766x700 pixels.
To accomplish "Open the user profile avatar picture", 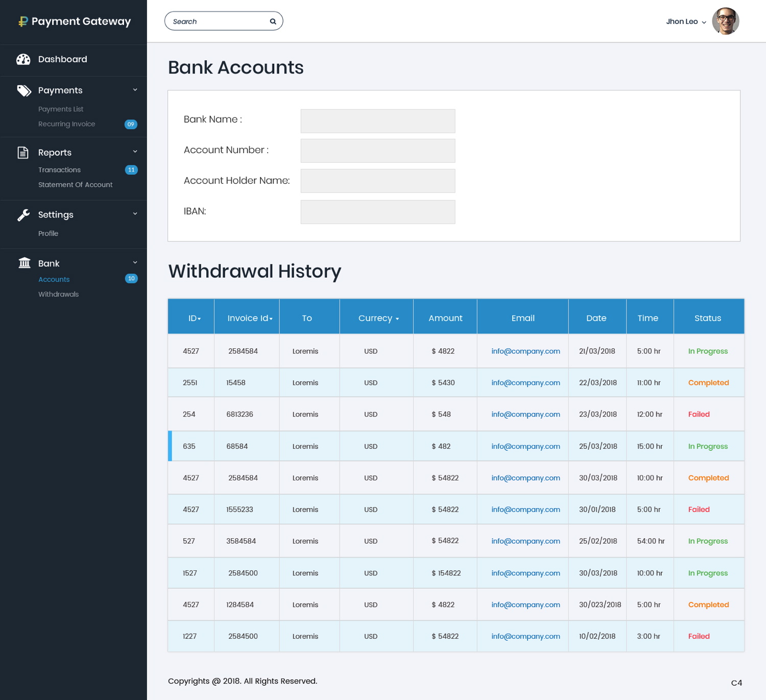I will tap(725, 21).
